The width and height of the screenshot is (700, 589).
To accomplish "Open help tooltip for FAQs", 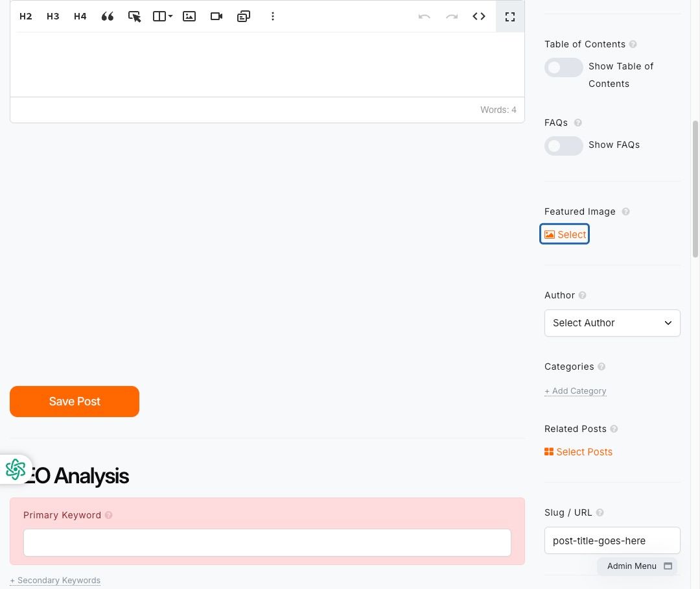I will coord(578,123).
